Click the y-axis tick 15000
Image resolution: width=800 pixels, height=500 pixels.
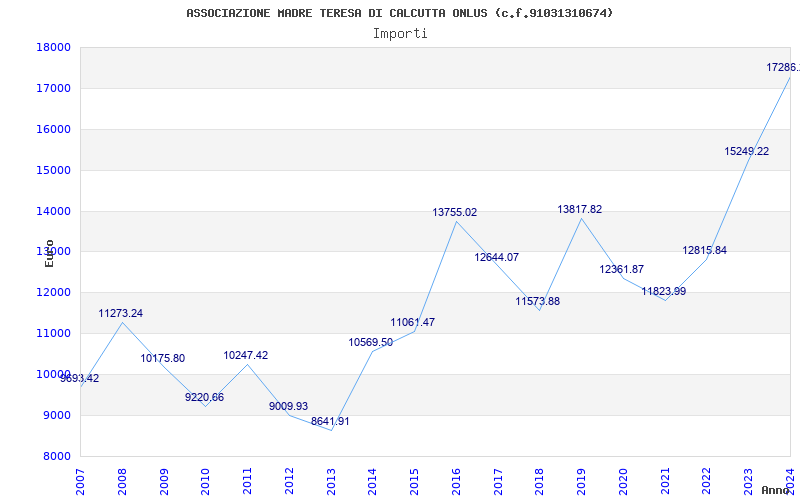pos(53,170)
